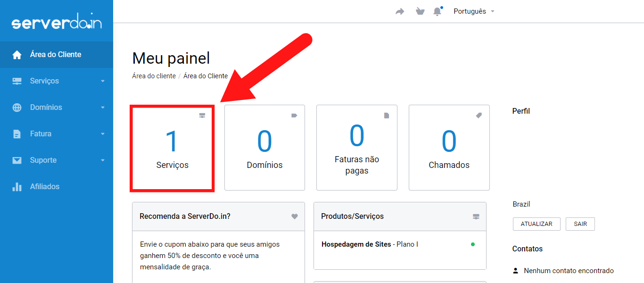This screenshot has width=644, height=283.
Task: Click the Fatura document icon in sidebar
Action: point(17,134)
